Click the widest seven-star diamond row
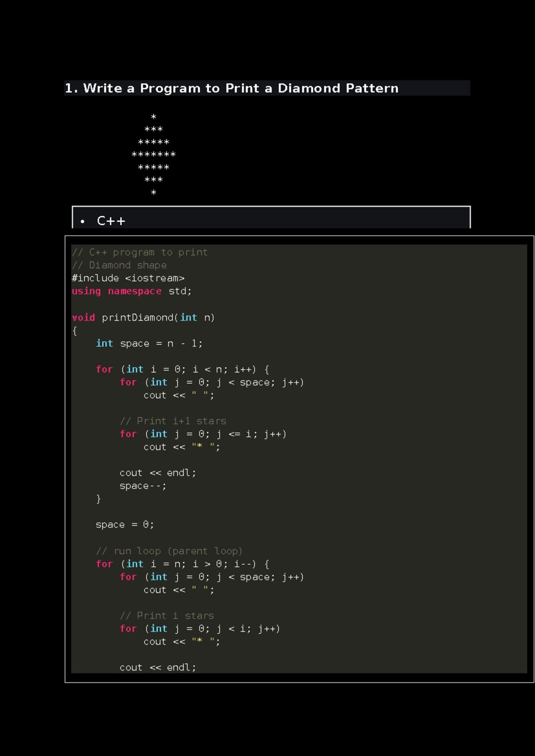535x756 pixels. (153, 155)
